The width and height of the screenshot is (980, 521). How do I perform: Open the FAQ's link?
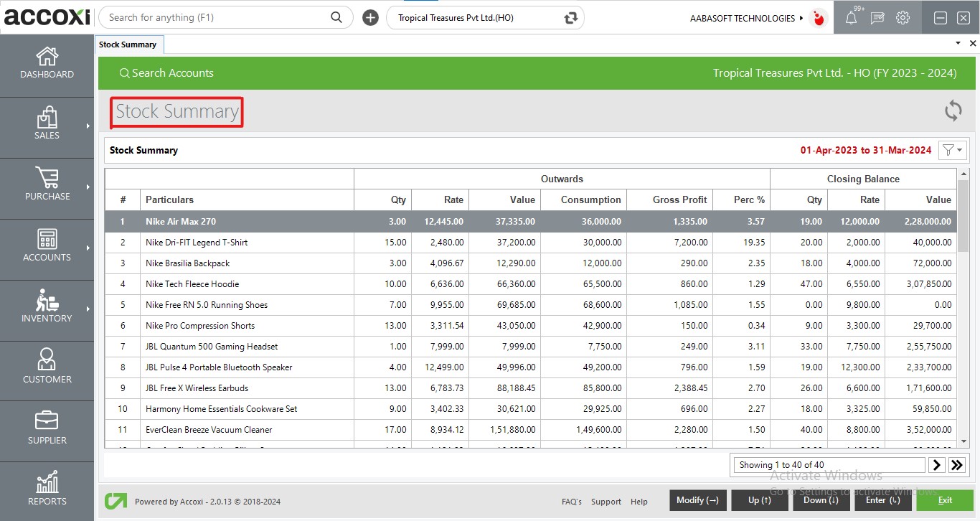click(x=571, y=502)
